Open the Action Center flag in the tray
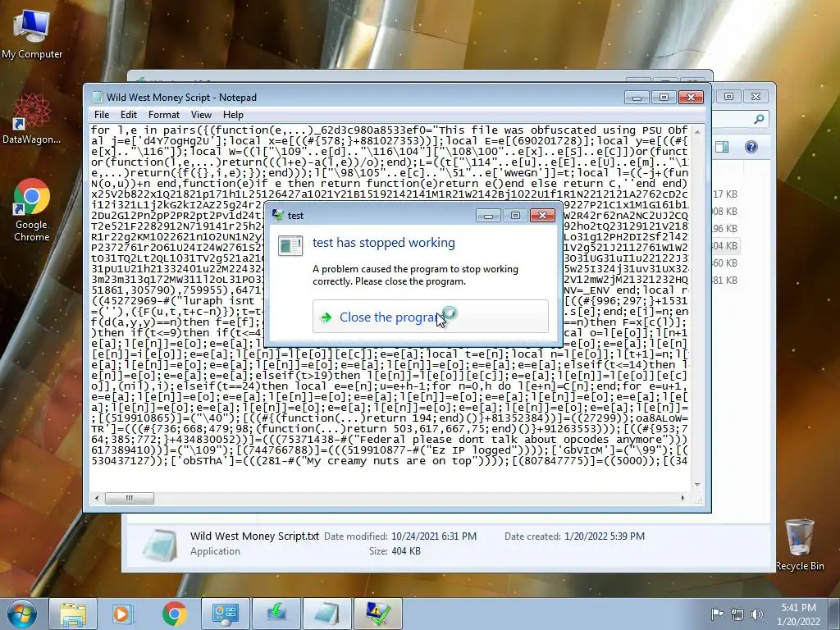 pyautogui.click(x=717, y=614)
